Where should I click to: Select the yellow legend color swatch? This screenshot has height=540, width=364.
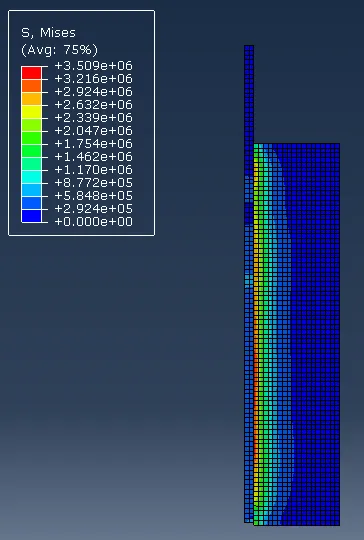click(x=31, y=112)
